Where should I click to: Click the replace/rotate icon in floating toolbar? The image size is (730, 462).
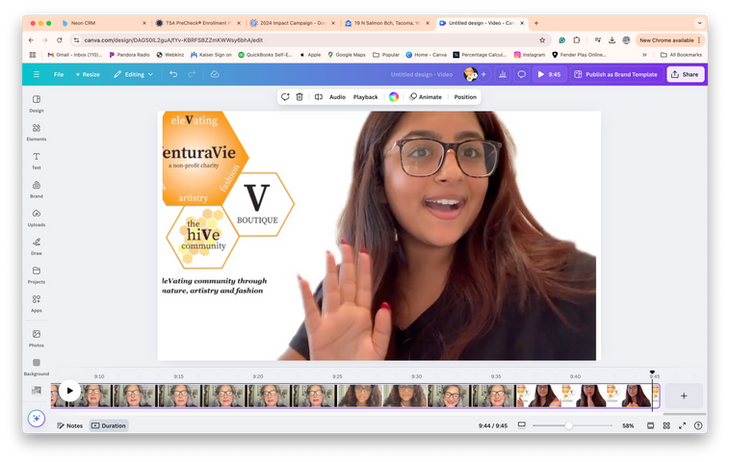coord(285,97)
